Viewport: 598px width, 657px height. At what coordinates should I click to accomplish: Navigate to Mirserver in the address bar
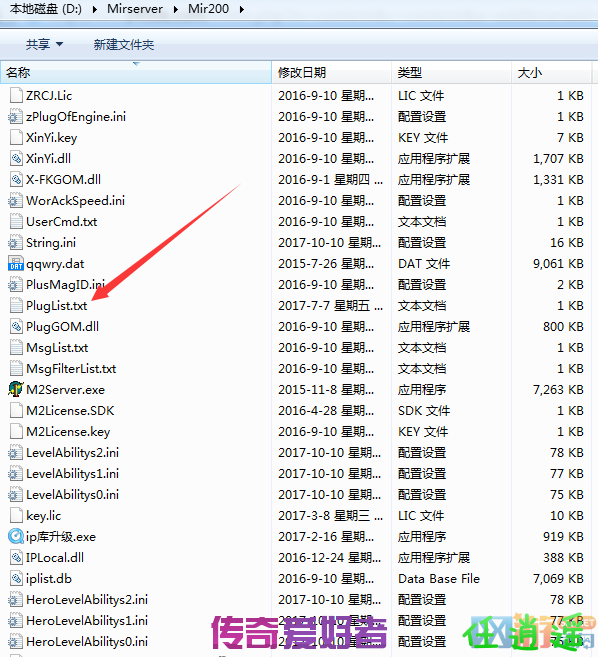135,9
